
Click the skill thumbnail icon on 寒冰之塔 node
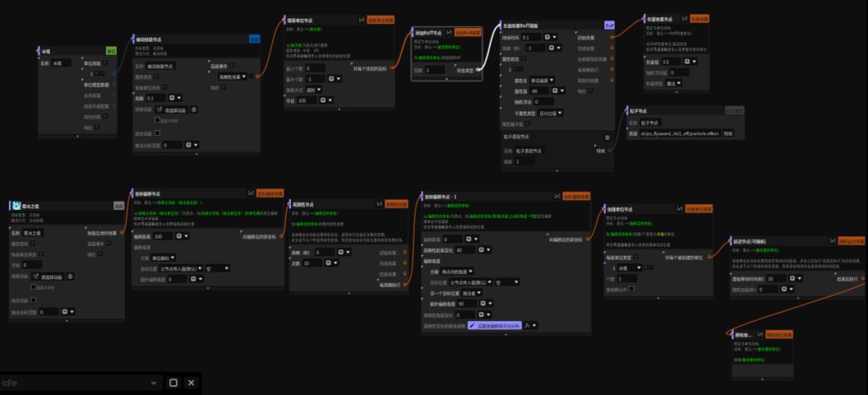pos(15,205)
